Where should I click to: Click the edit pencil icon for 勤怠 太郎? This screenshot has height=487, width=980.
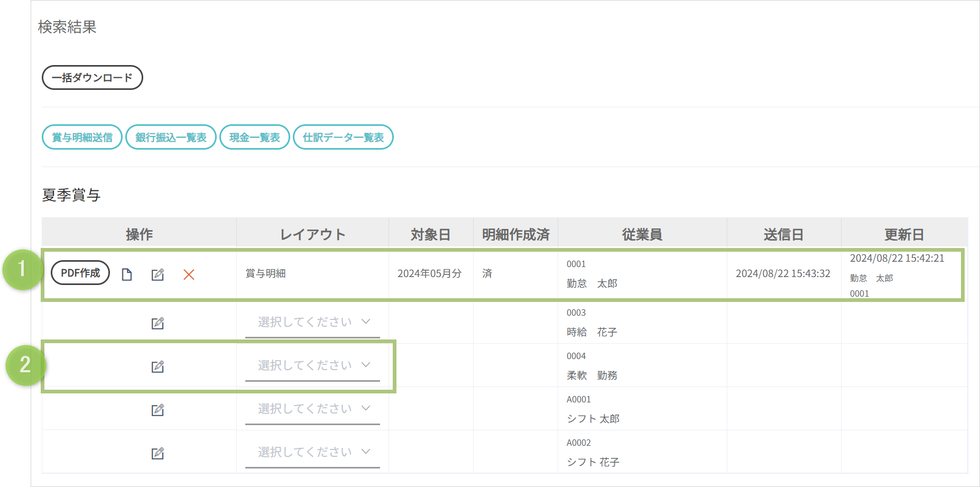coord(158,274)
